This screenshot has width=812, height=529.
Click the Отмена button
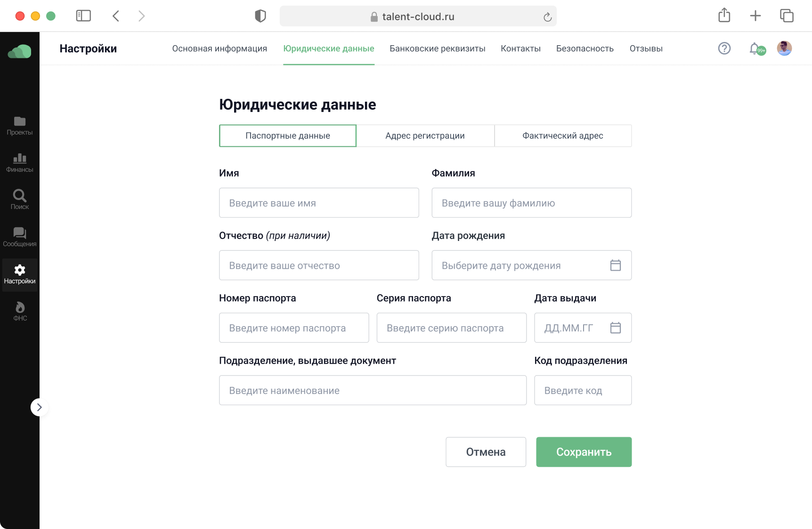[x=486, y=452]
